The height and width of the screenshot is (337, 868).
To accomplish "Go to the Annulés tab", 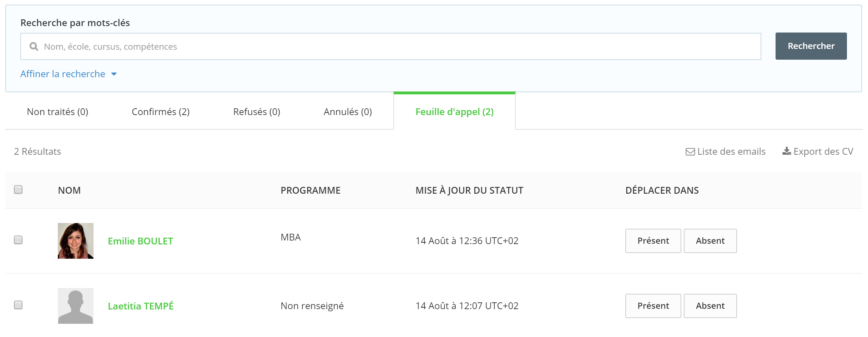I will pos(348,112).
